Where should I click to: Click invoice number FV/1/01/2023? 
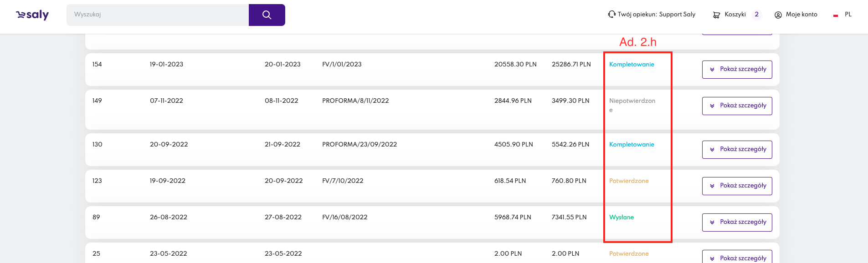342,65
